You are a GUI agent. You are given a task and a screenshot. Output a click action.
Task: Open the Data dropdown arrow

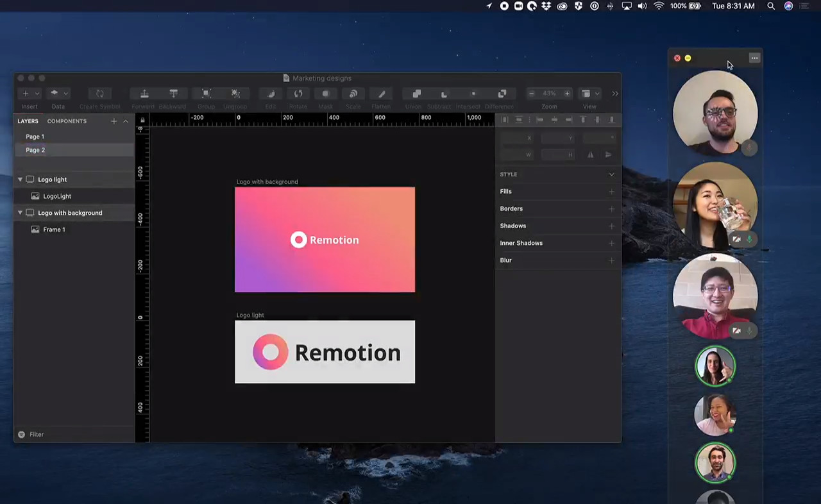coord(65,94)
